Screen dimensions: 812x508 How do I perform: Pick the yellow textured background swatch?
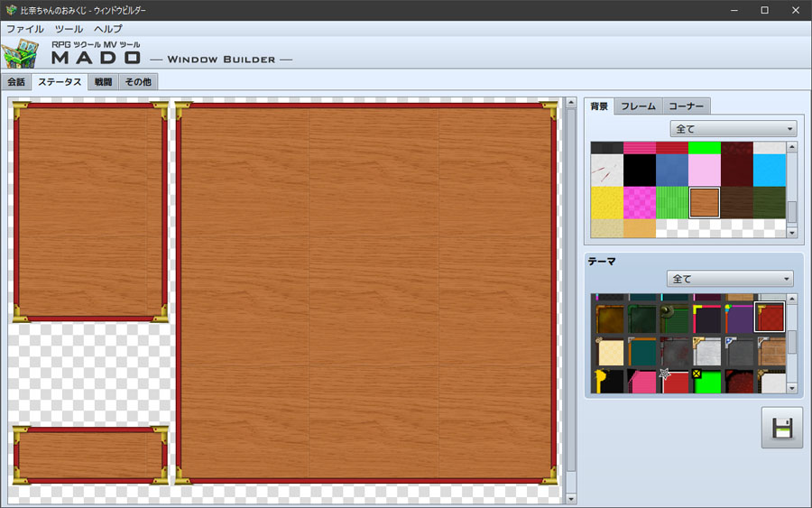pyautogui.click(x=607, y=202)
